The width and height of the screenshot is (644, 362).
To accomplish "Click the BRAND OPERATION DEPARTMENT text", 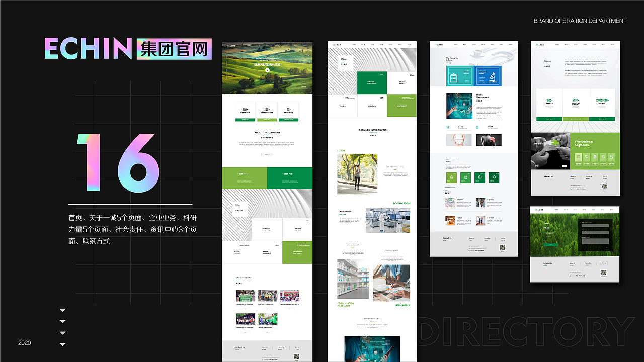I will 580,21.
